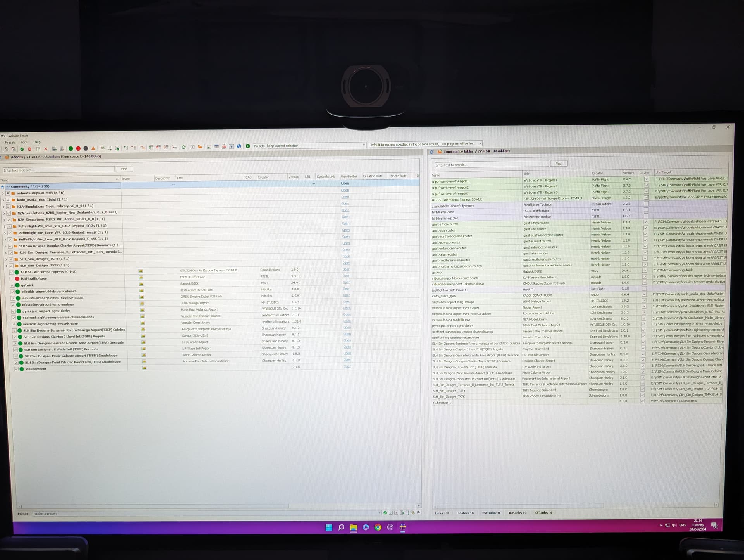
Task: Click the taskbar search magnifier icon
Action: tap(341, 527)
